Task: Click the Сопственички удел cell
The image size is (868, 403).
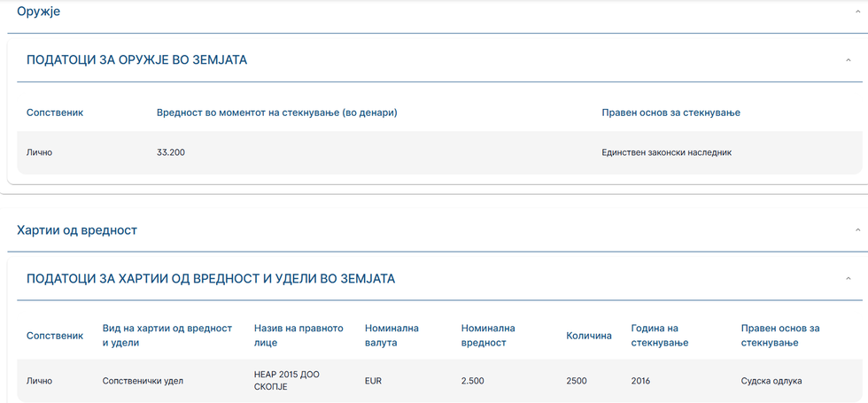Action: point(143,381)
